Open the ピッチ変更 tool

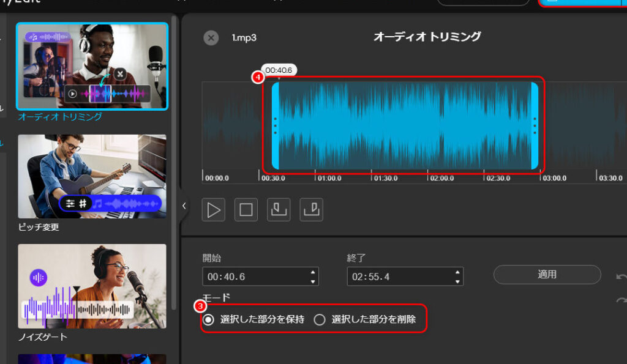[x=92, y=177]
